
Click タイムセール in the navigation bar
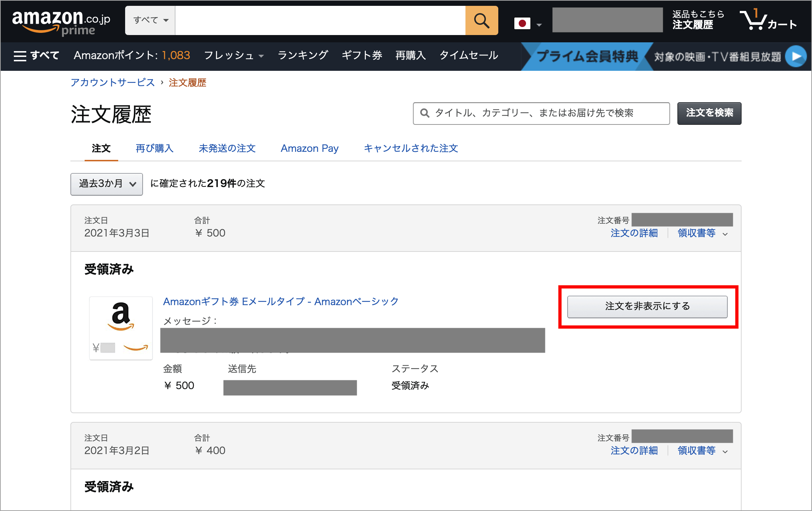(469, 55)
